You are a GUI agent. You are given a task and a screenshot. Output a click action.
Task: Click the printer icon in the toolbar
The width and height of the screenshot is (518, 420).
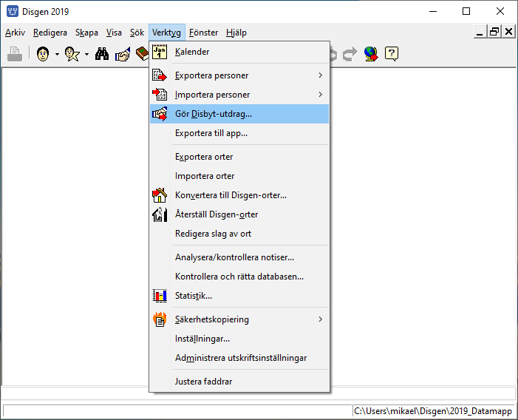tap(15, 54)
